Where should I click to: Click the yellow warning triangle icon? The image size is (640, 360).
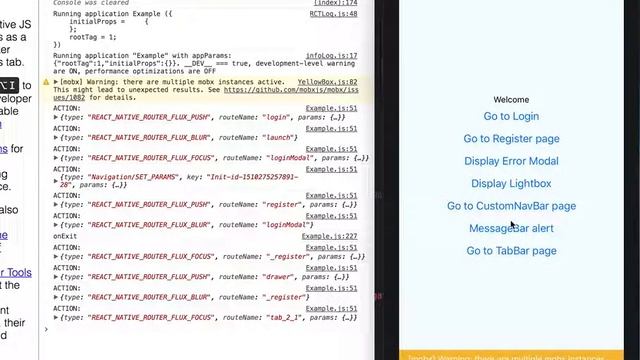point(46,82)
